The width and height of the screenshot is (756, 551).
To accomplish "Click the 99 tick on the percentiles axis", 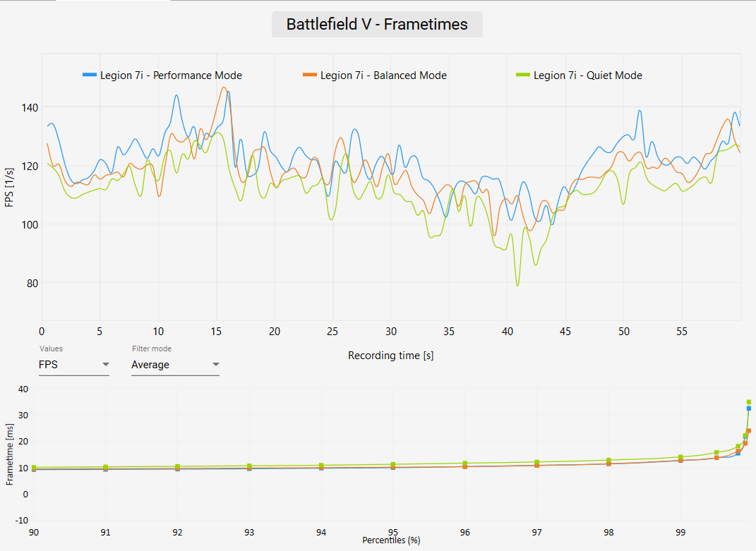I will pos(680,532).
